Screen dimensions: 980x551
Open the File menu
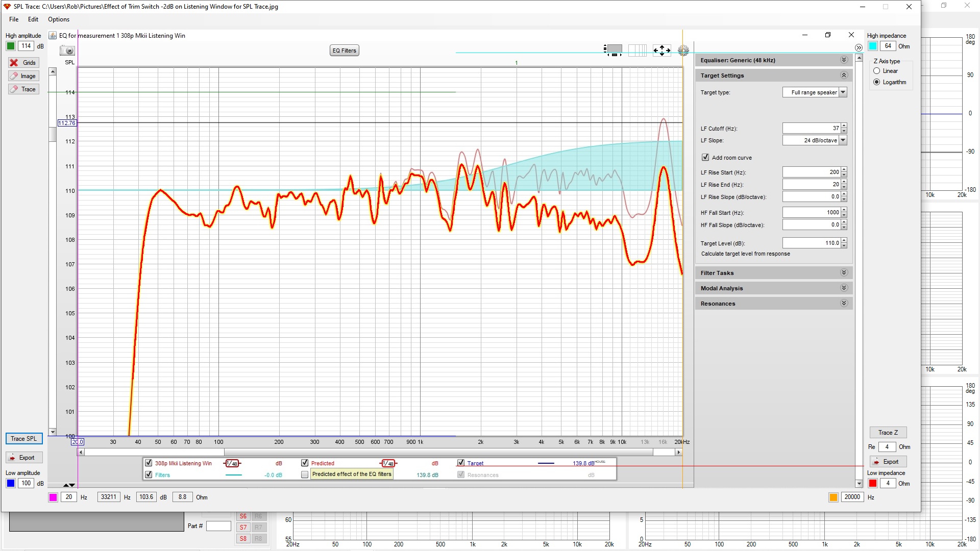(x=14, y=19)
